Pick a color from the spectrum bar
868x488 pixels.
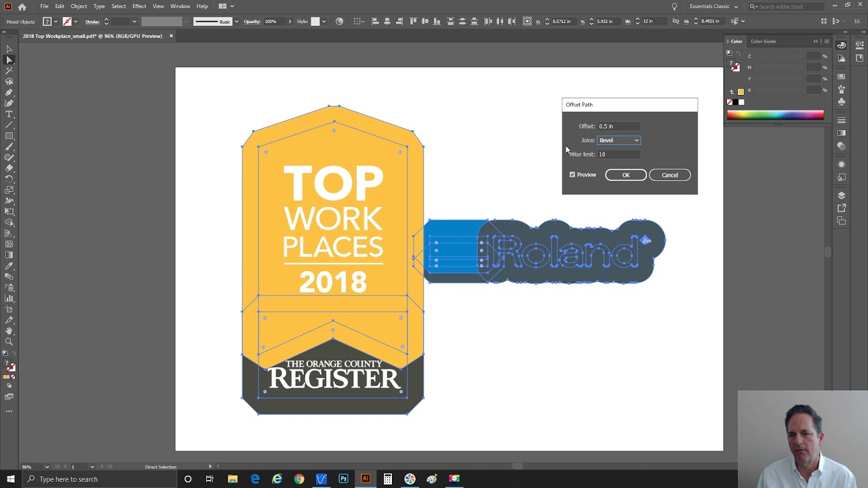775,115
